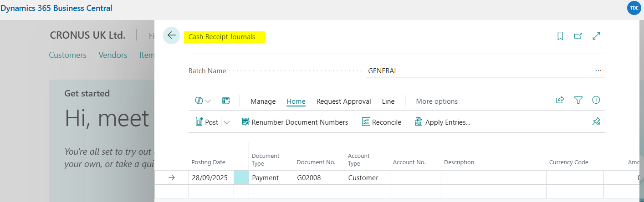Click Apply Entries button

(x=442, y=122)
